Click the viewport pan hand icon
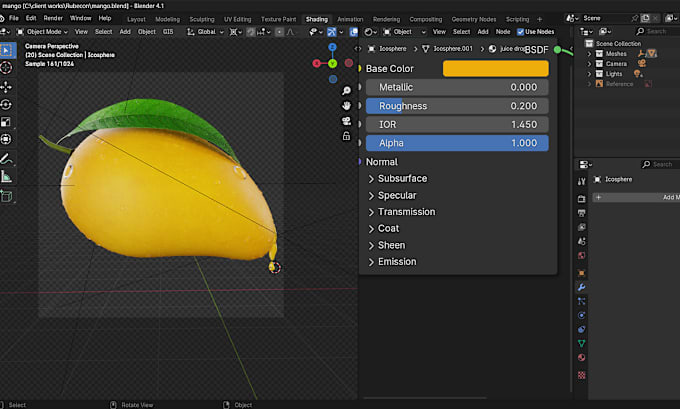 (x=346, y=105)
